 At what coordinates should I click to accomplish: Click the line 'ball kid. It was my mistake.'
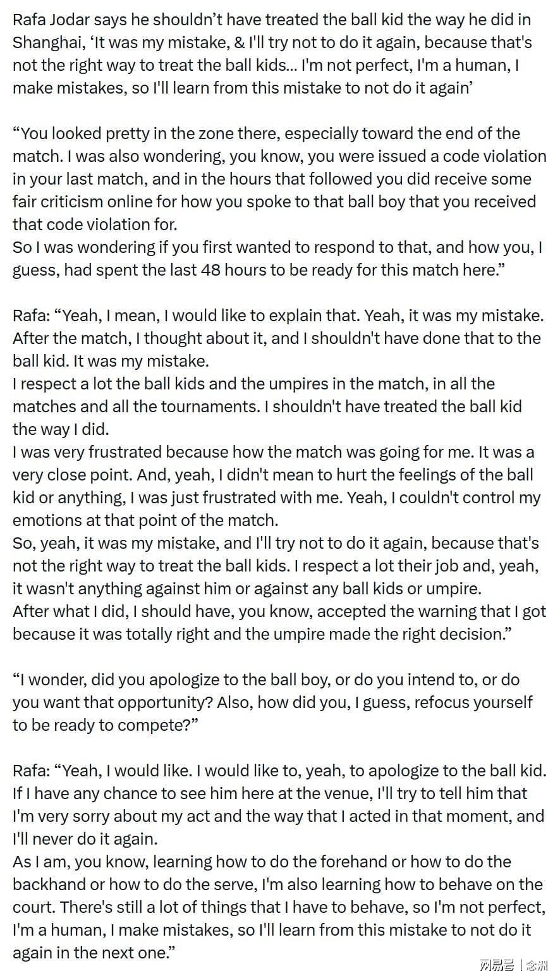click(x=111, y=361)
